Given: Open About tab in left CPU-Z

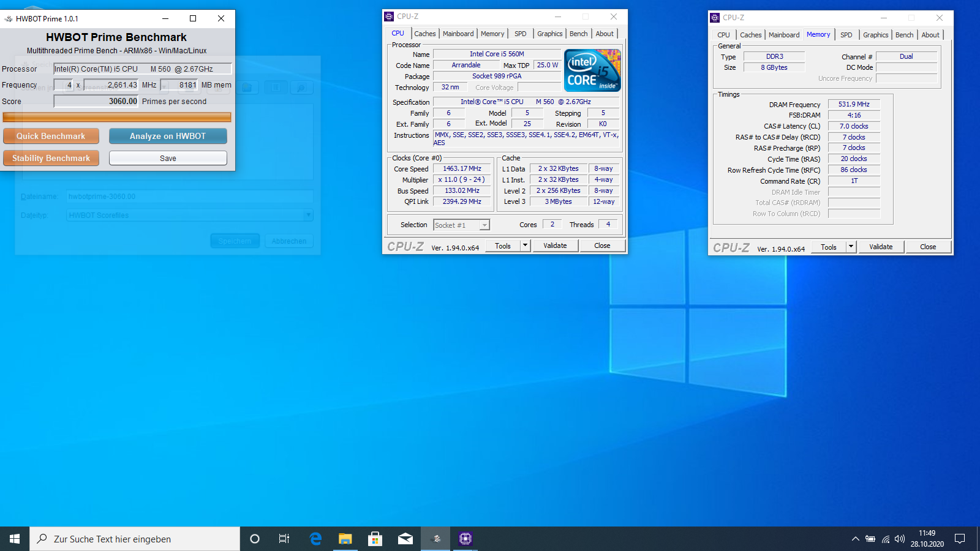Looking at the screenshot, I should 605,34.
